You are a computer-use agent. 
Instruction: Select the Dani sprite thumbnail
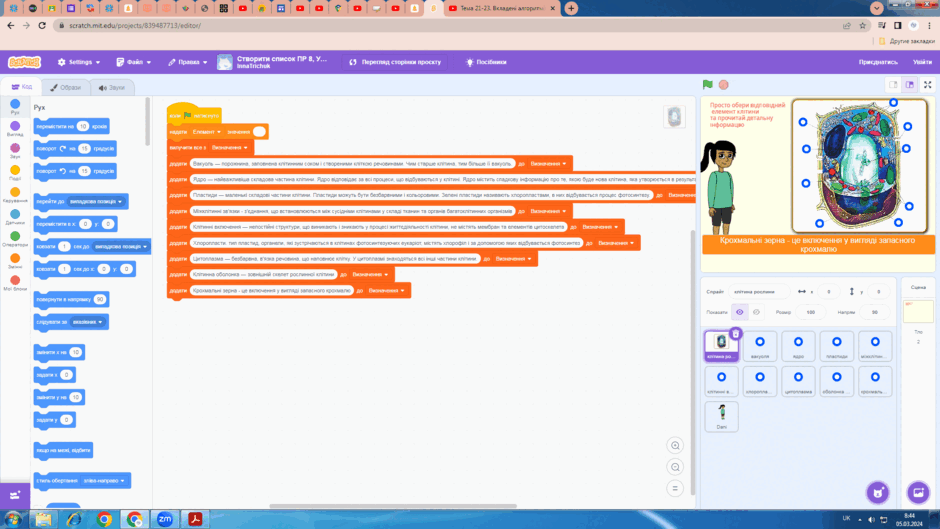click(x=721, y=416)
